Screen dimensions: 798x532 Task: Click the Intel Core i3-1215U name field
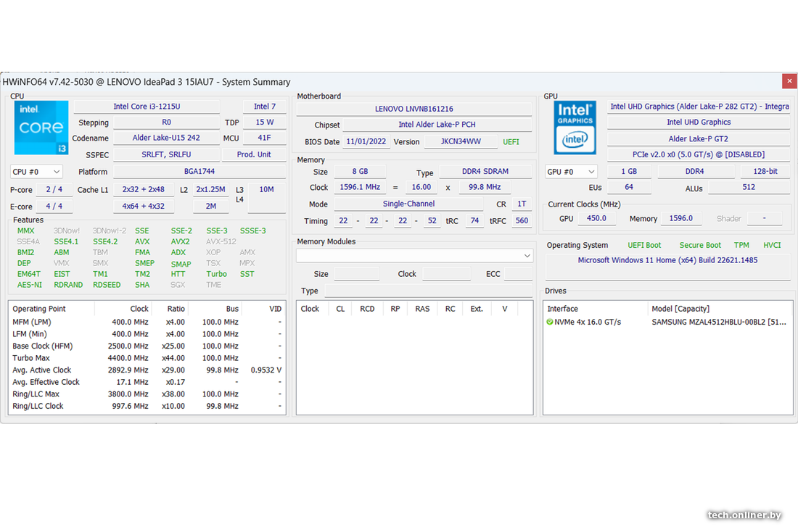(x=147, y=107)
